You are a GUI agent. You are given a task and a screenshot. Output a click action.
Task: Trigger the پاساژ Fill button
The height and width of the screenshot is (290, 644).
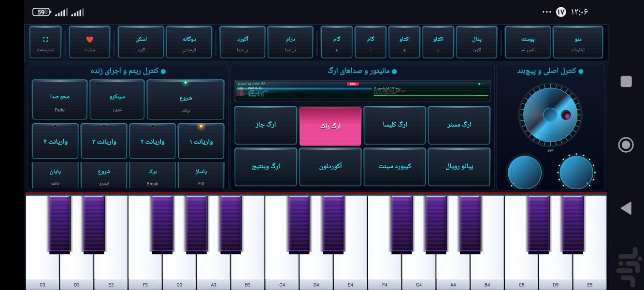(x=201, y=175)
